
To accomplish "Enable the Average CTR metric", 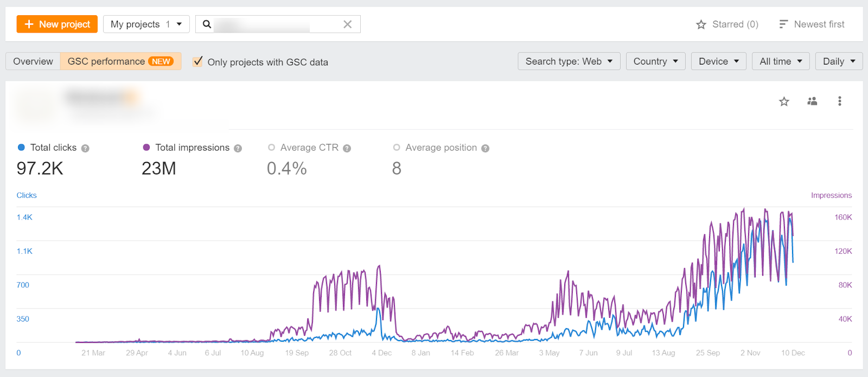I will pyautogui.click(x=272, y=148).
